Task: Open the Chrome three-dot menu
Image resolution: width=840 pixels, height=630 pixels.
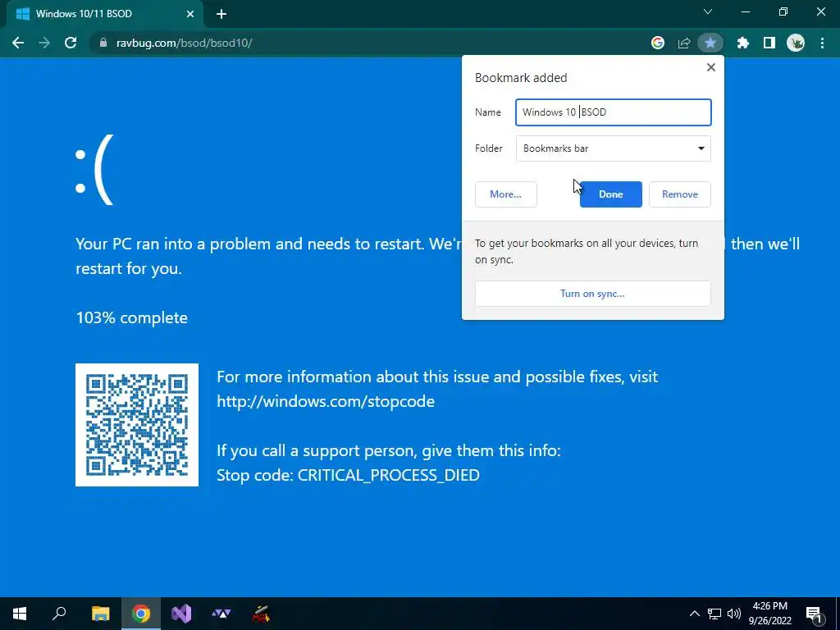Action: coord(822,43)
